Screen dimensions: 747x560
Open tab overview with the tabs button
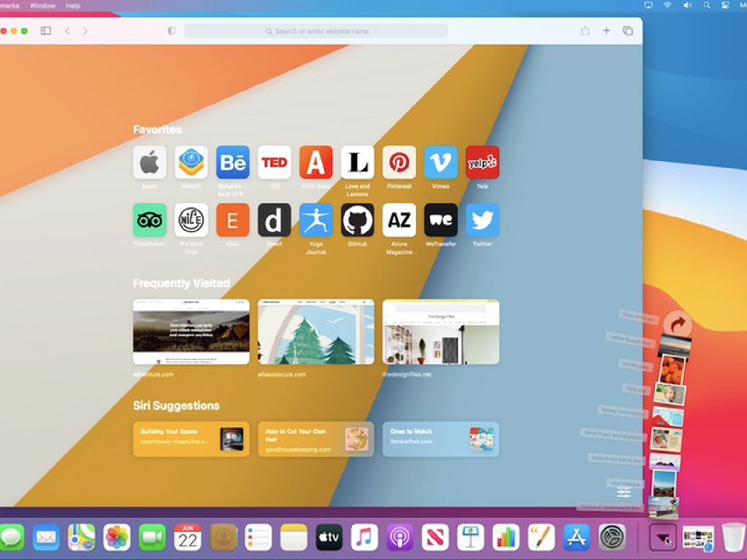627,30
